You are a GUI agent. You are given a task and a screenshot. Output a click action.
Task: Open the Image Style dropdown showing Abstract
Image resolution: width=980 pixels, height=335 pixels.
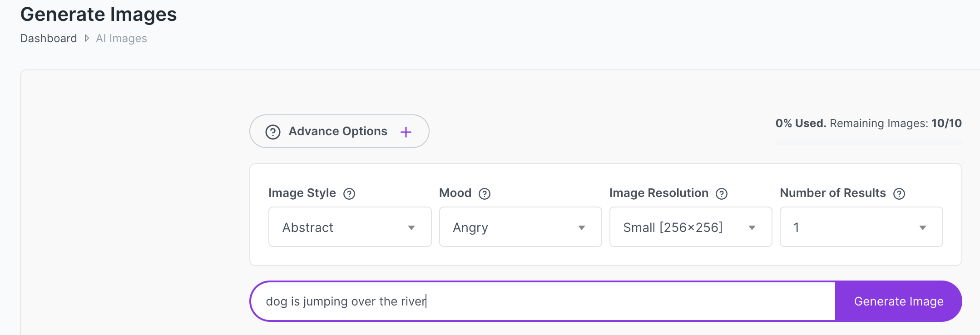pyautogui.click(x=350, y=227)
